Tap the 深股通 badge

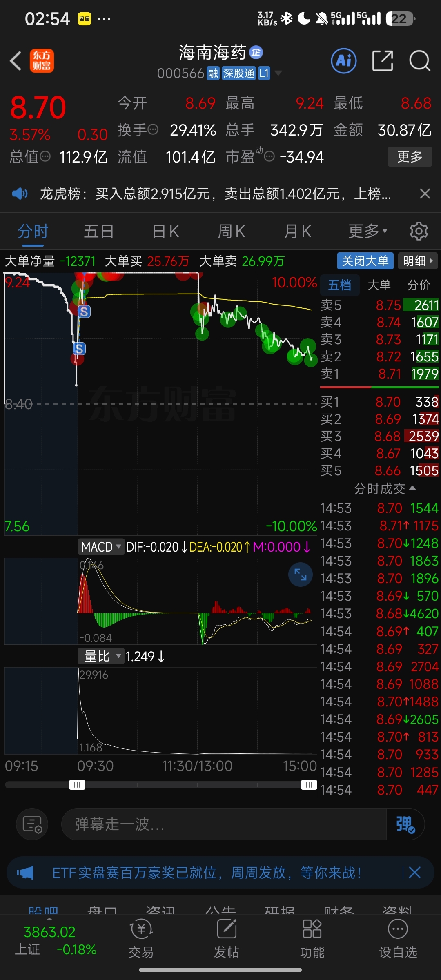(239, 73)
